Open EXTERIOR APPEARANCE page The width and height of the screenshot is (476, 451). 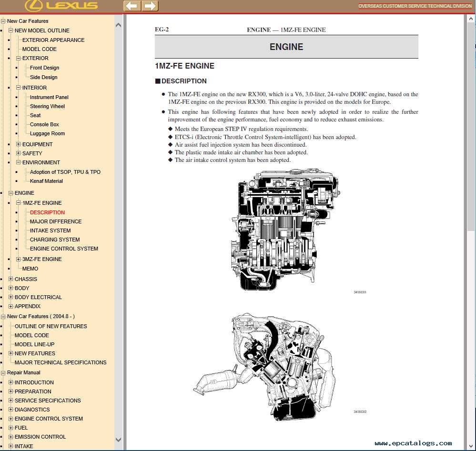click(53, 40)
